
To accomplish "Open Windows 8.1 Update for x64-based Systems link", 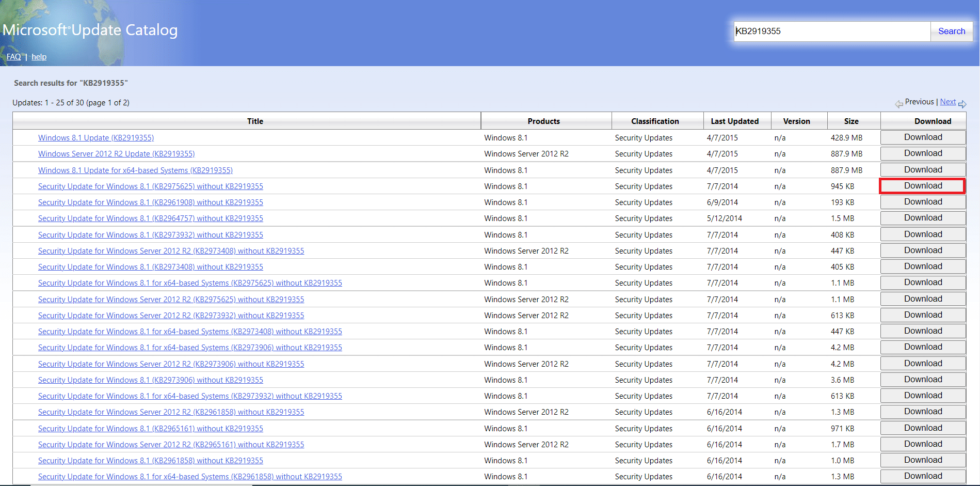I will pyautogui.click(x=135, y=170).
